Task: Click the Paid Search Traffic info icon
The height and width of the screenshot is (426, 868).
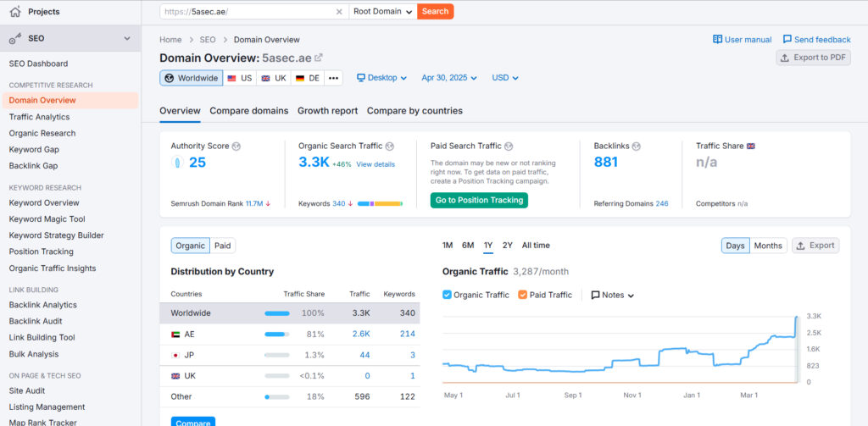Action: pos(509,146)
